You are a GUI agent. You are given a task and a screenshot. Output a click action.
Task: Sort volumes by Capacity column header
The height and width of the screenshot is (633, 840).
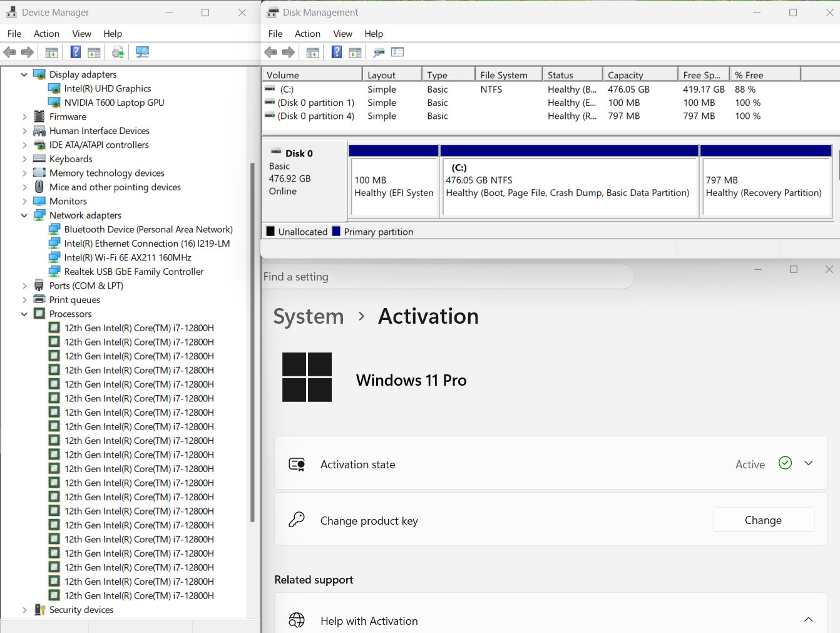[640, 75]
